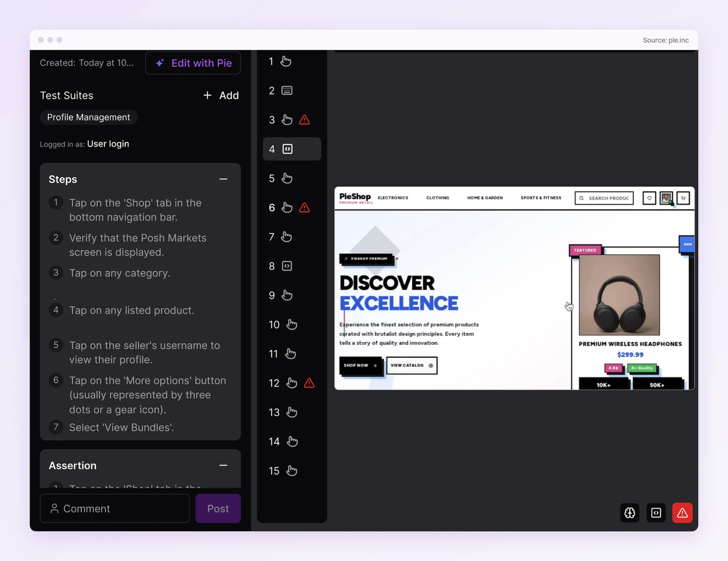This screenshot has width=728, height=561.
Task: Click the PieShop screenshot preview
Action: (514, 288)
